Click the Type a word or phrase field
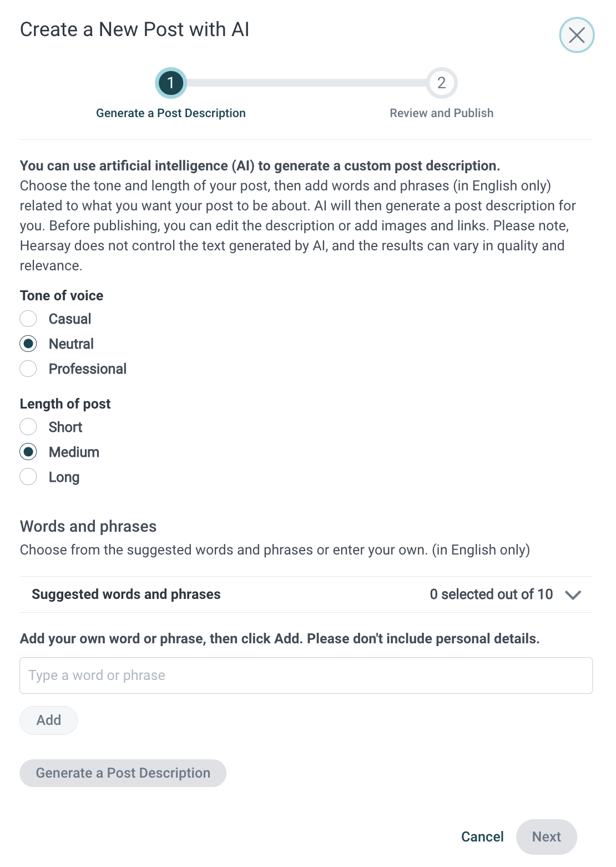Image resolution: width=616 pixels, height=867 pixels. point(306,676)
